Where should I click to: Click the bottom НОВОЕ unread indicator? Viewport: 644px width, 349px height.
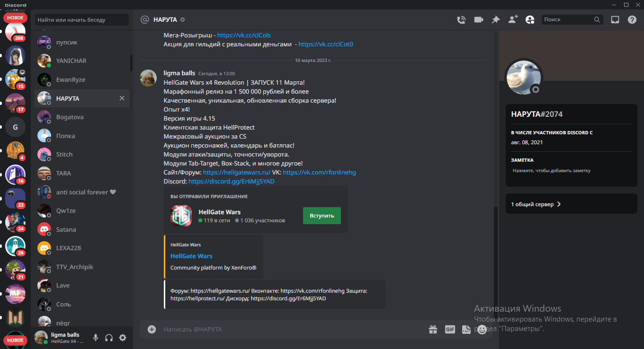pos(15,340)
